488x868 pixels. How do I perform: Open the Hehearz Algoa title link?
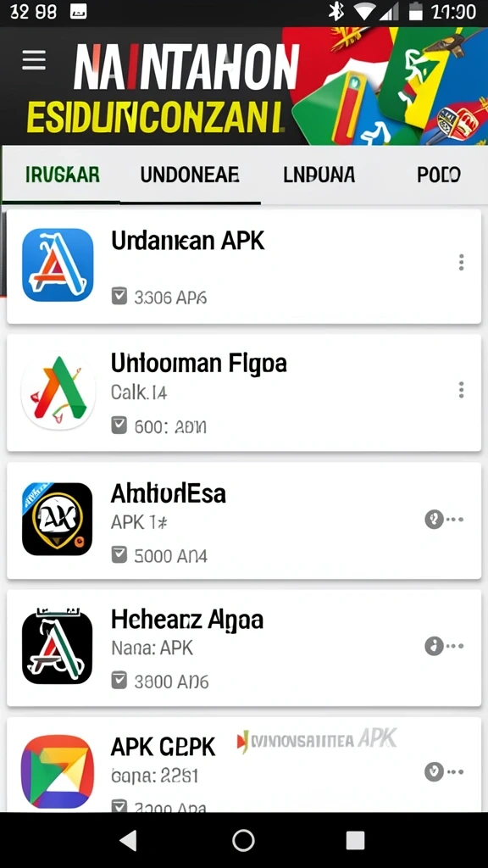[187, 620]
